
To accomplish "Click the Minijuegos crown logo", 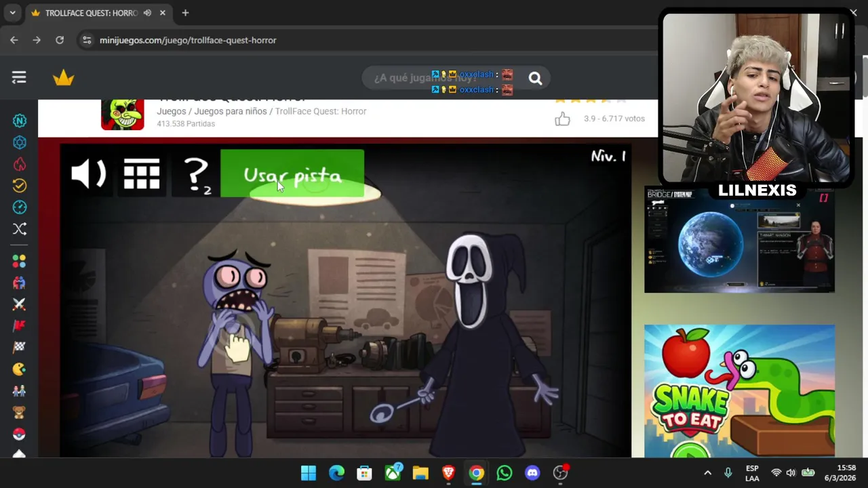I will coord(63,78).
